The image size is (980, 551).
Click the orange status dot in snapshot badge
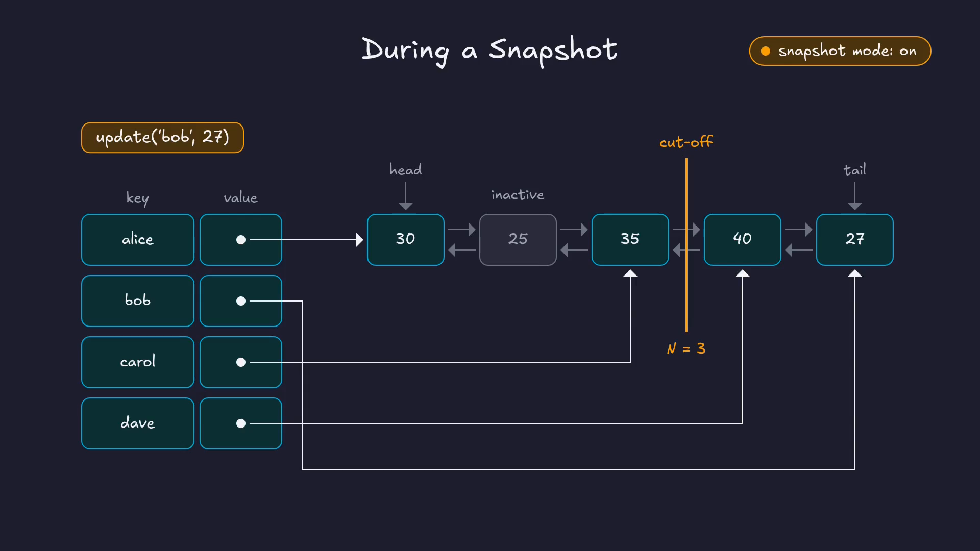click(x=766, y=51)
